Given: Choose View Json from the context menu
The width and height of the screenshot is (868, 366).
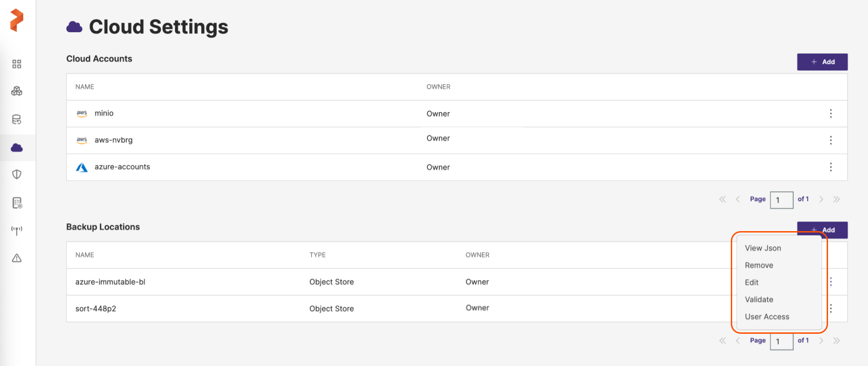Looking at the screenshot, I should (763, 248).
